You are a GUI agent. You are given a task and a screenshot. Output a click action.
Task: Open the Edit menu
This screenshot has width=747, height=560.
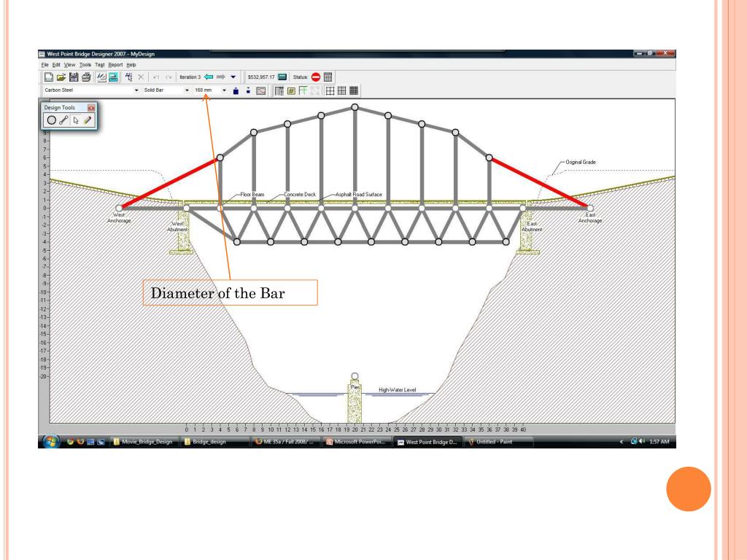coord(56,65)
